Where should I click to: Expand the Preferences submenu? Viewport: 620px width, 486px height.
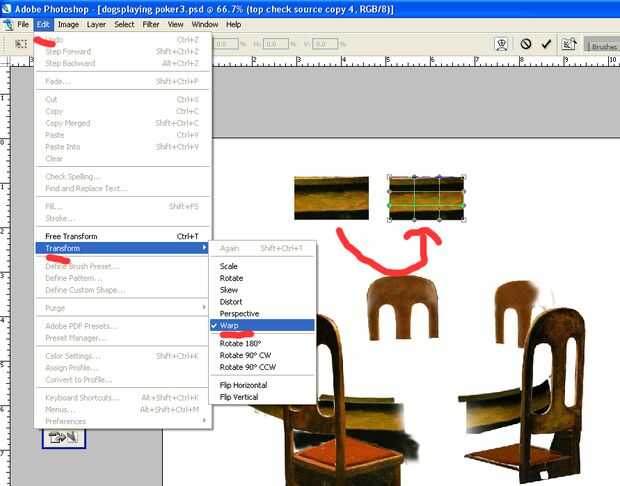(x=122, y=421)
